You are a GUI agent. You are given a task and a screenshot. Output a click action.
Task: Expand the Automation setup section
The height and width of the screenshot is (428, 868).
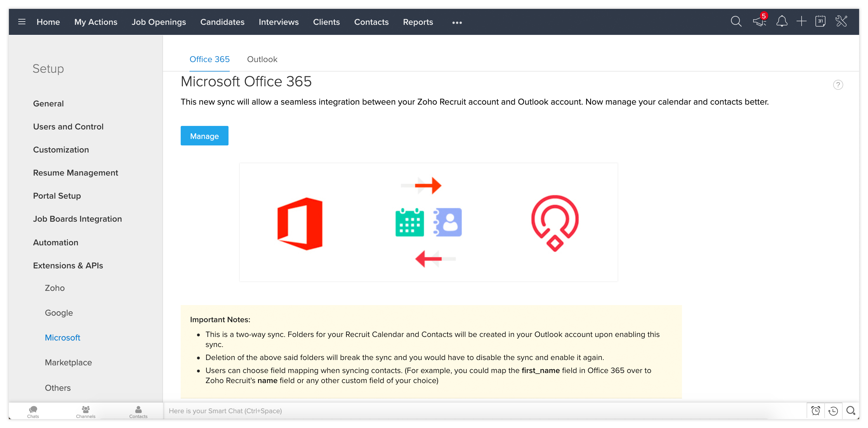pos(56,242)
